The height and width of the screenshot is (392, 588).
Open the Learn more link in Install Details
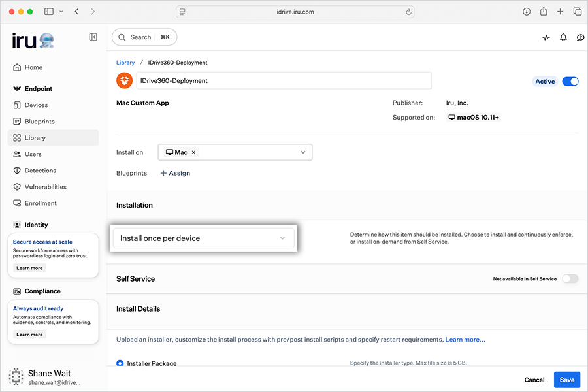click(465, 340)
